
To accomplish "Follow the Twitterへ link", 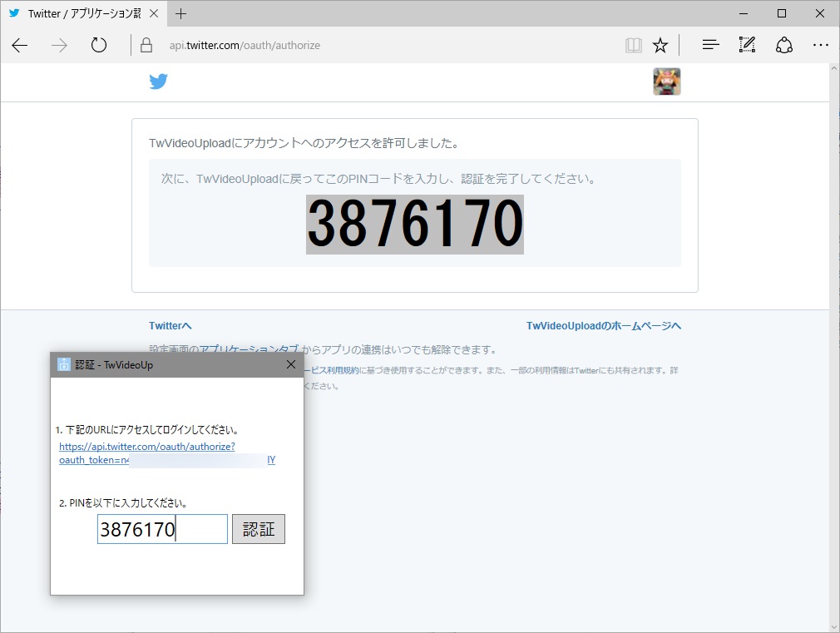I will 170,325.
